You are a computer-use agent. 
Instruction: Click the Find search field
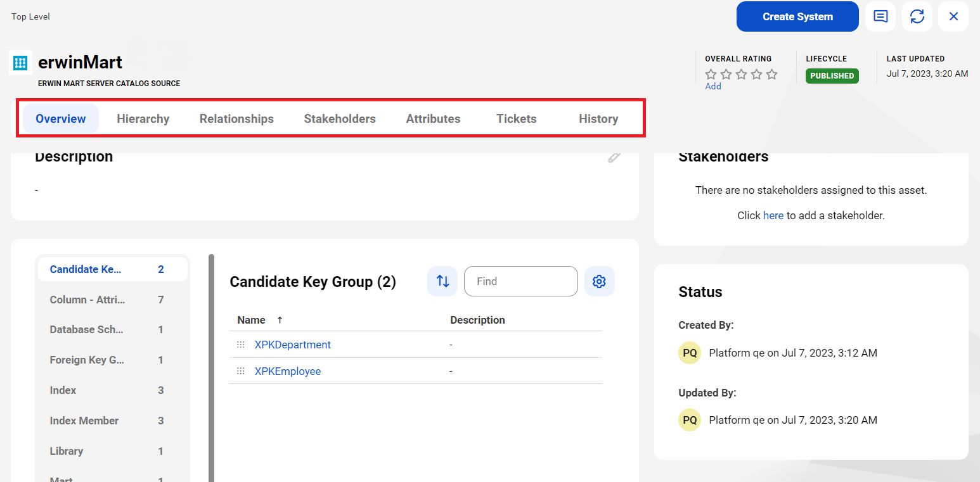pos(521,281)
